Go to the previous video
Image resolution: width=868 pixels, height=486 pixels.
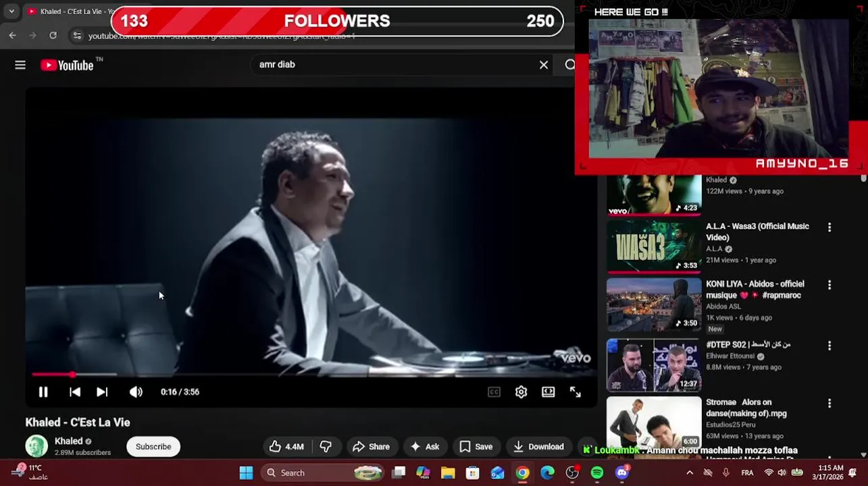pos(75,391)
